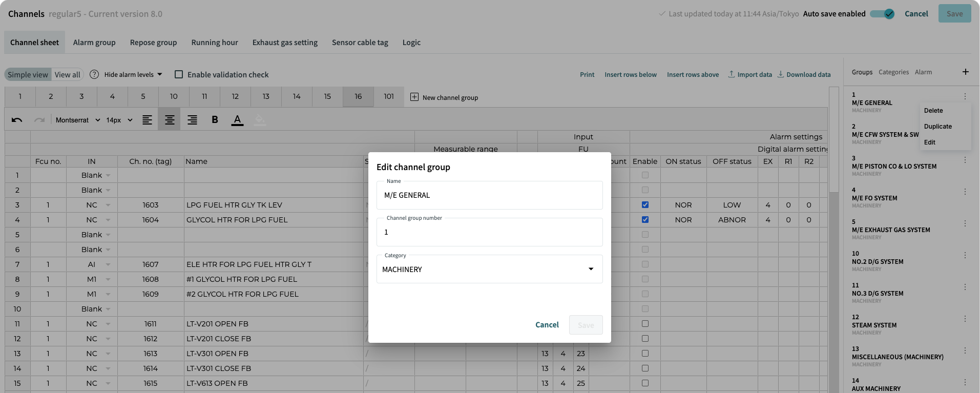This screenshot has height=393, width=980.
Task: Open Hide alarm levels dropdown
Action: coord(133,74)
